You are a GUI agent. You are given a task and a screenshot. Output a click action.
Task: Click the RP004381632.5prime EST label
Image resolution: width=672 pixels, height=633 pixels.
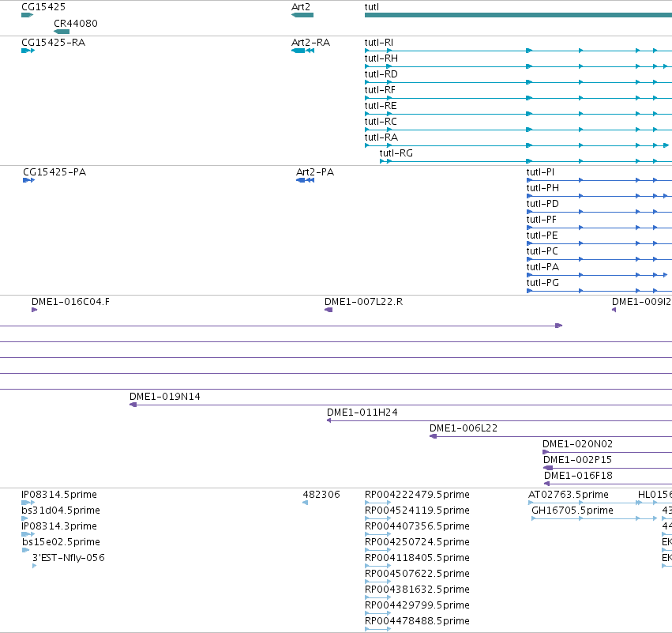coord(417,590)
